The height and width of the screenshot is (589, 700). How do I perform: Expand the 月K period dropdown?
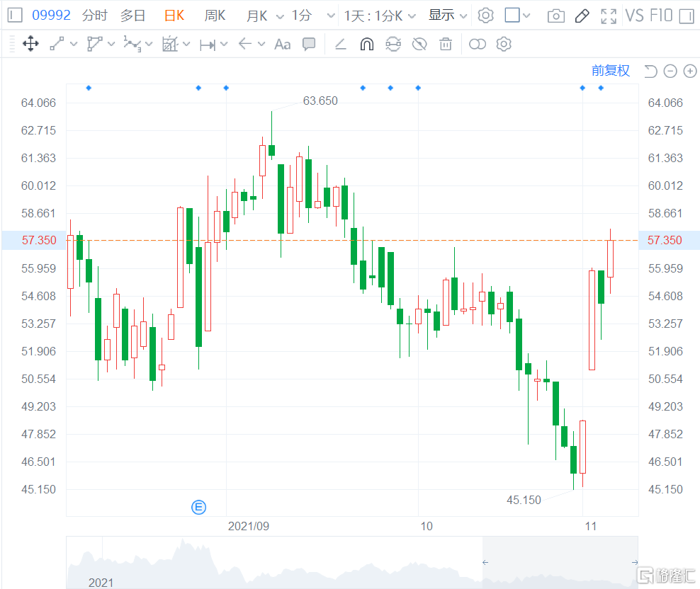[x=278, y=16]
